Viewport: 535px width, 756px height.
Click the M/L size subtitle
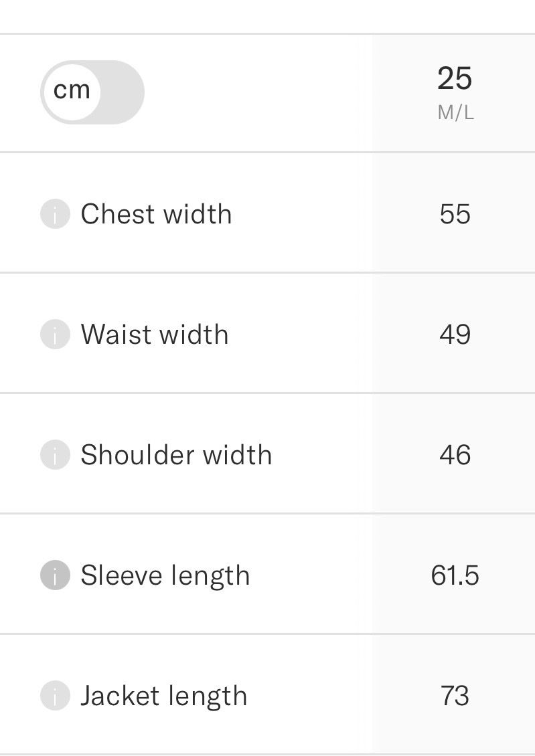pos(455,113)
